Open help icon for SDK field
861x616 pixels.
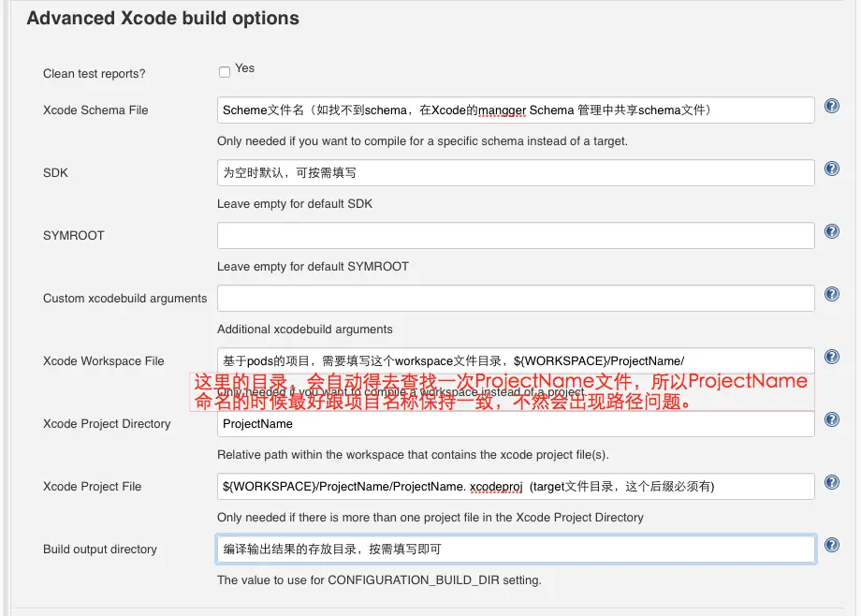(x=832, y=169)
